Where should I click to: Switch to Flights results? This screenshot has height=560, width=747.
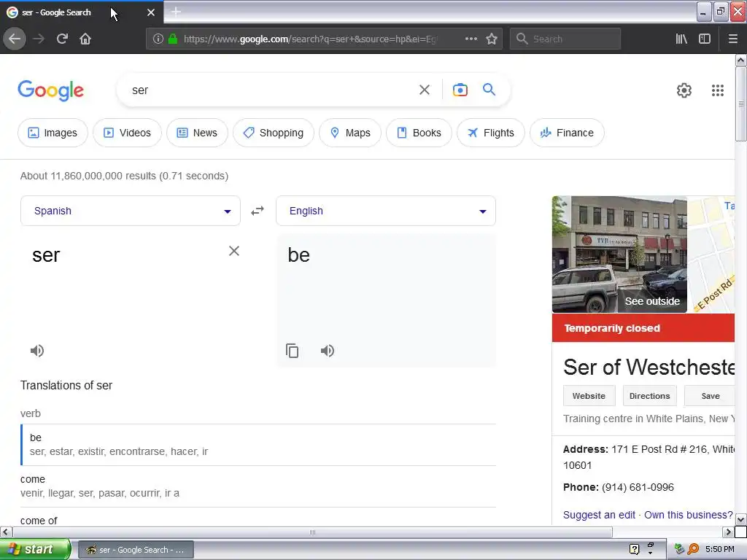pos(491,133)
